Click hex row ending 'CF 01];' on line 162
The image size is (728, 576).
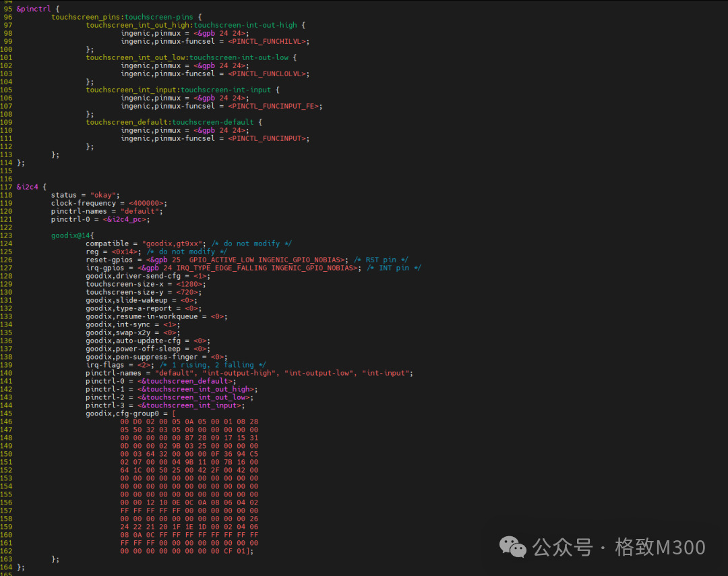pos(187,551)
